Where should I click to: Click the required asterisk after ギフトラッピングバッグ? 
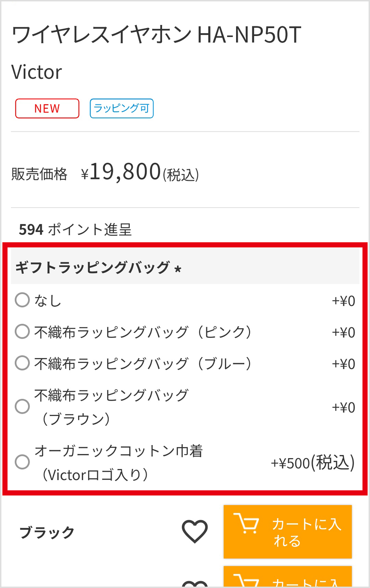tap(178, 269)
